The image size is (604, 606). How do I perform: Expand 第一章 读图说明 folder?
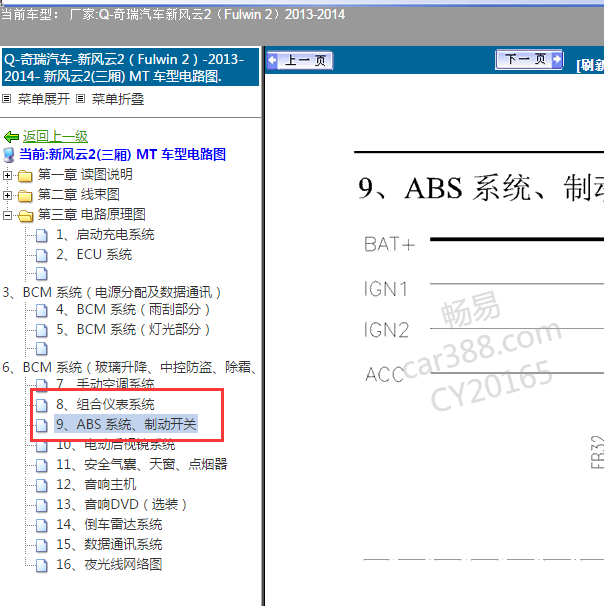tap(7, 175)
